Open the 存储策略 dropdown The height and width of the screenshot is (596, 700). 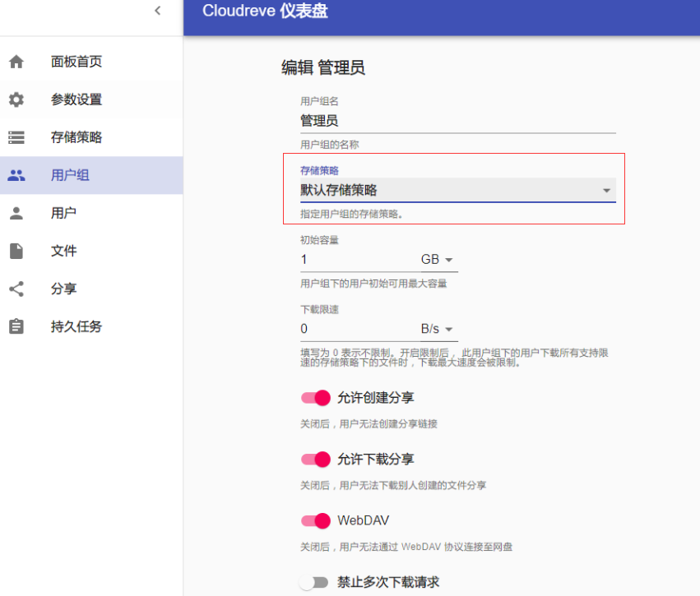tap(457, 190)
